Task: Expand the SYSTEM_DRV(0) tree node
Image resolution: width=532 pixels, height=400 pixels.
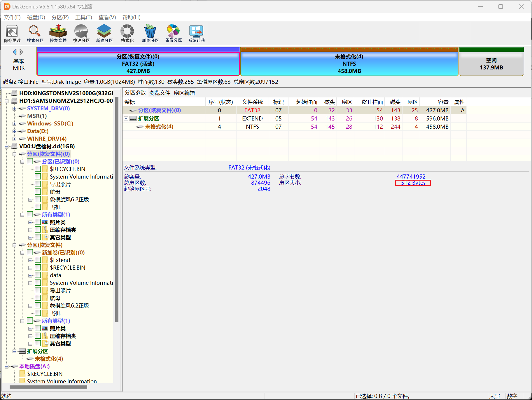Action: coord(14,109)
